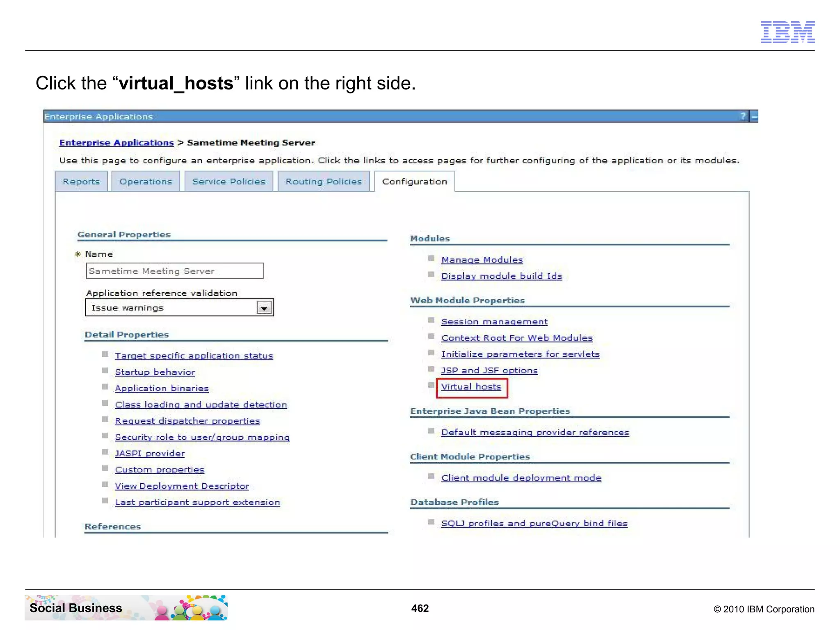Open Default messaging provider references link
The image size is (840, 630).
click(535, 432)
